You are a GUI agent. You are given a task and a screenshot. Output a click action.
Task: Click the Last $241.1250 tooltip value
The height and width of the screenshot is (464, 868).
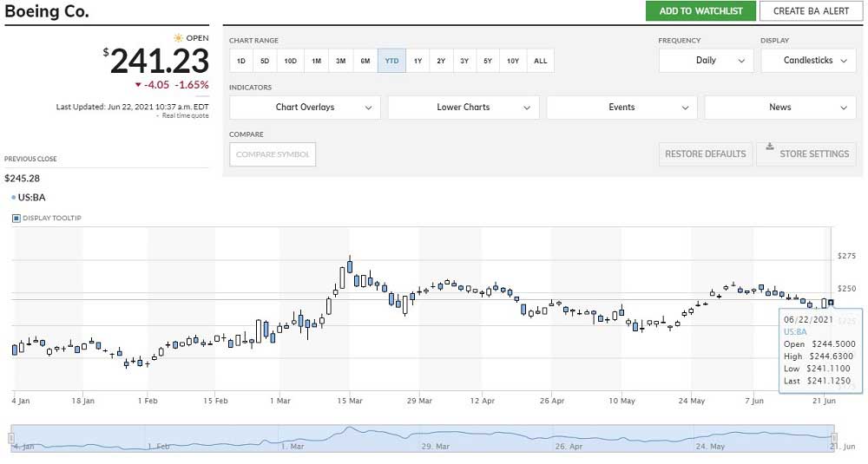(828, 381)
